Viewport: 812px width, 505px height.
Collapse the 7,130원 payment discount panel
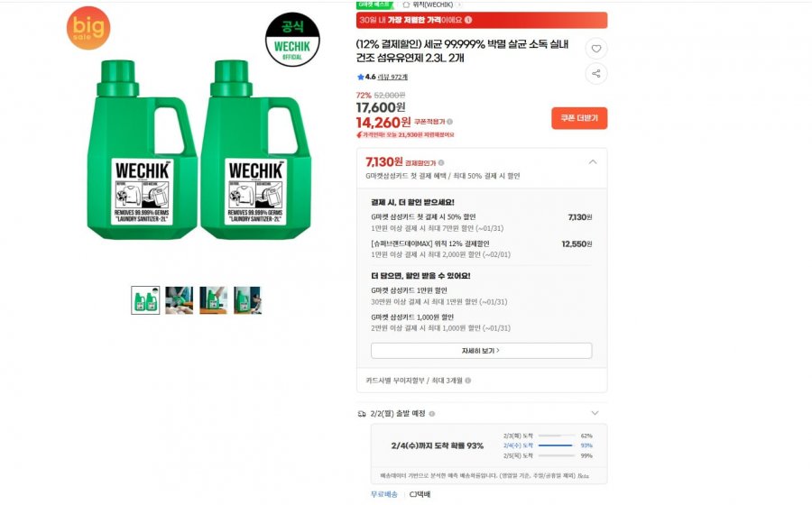(x=593, y=162)
